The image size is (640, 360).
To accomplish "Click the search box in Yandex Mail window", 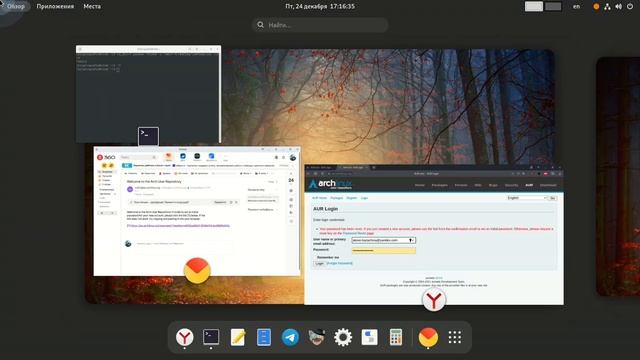I will pos(138,157).
